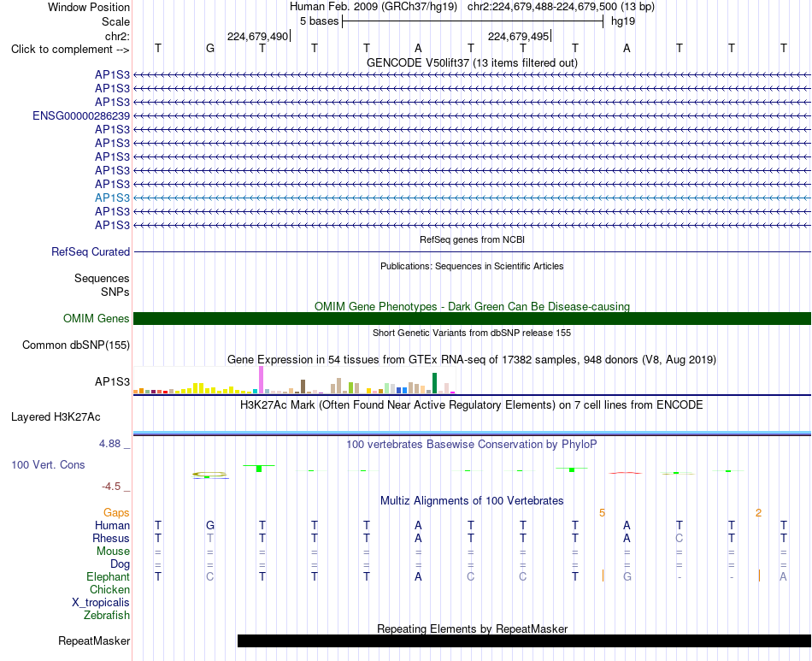Open the Layered H3K27Ac track label
812x661 pixels.
(x=56, y=417)
